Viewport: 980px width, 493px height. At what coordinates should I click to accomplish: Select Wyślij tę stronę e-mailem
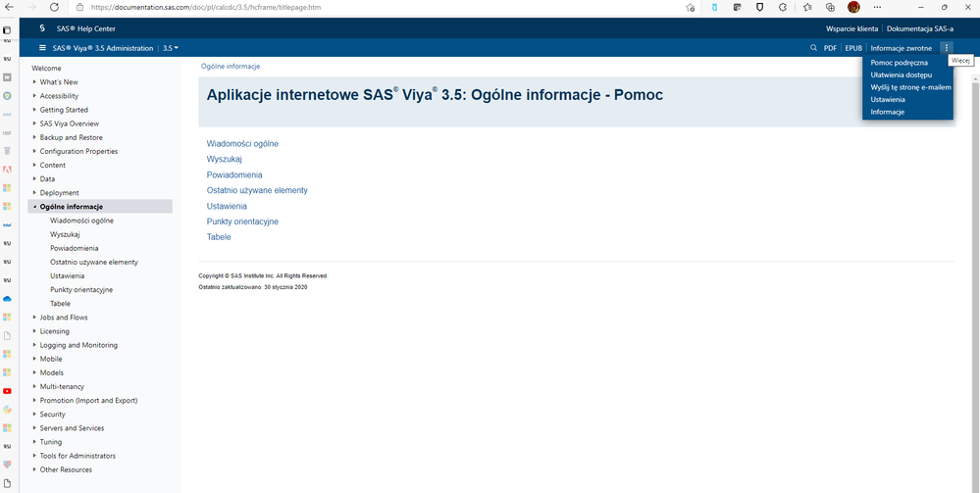(x=910, y=87)
